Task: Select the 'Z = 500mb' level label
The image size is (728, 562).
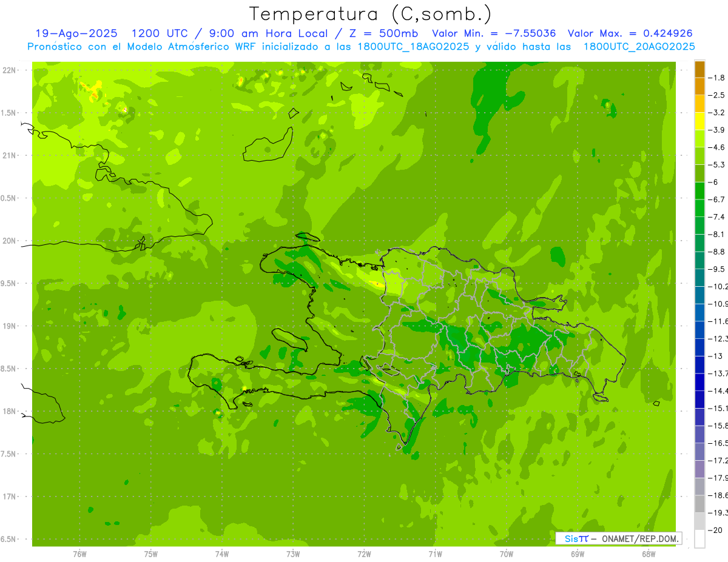Action: [382, 34]
